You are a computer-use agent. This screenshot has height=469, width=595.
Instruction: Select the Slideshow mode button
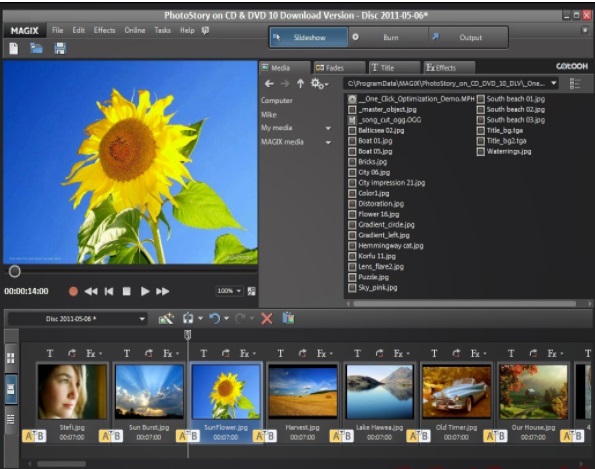309,37
